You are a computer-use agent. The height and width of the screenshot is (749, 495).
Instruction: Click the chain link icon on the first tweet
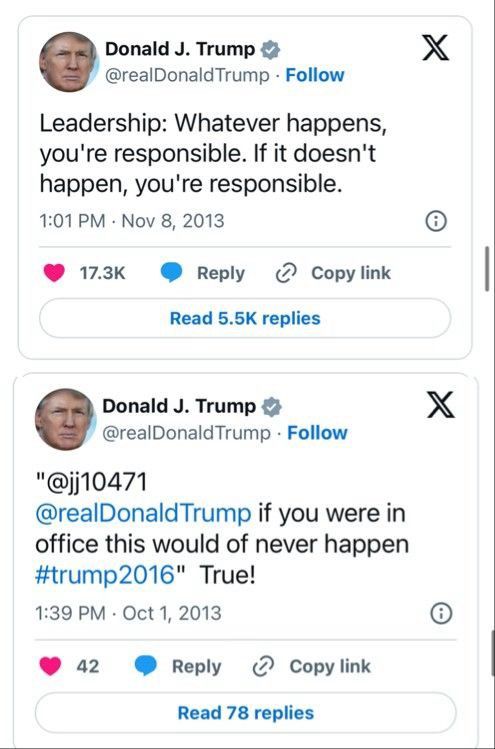287,273
